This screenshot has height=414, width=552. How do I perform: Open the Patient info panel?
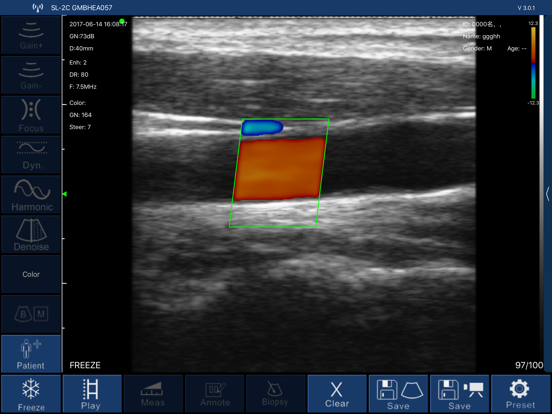(x=31, y=354)
